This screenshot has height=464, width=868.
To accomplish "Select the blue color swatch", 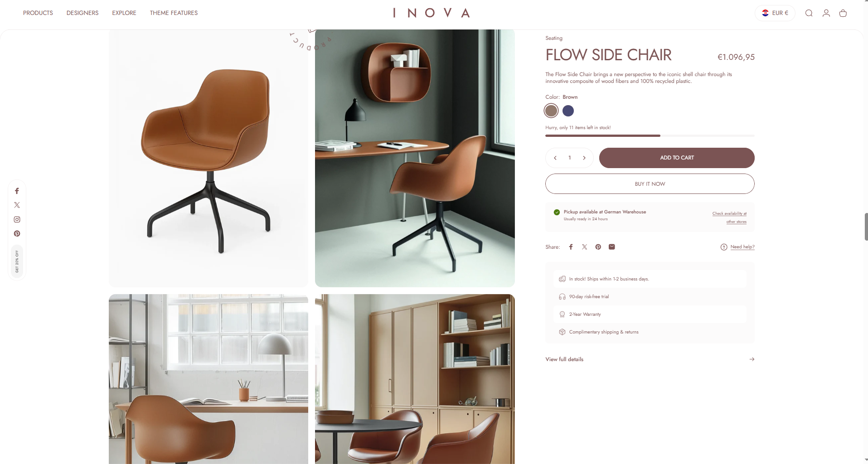I will 568,111.
